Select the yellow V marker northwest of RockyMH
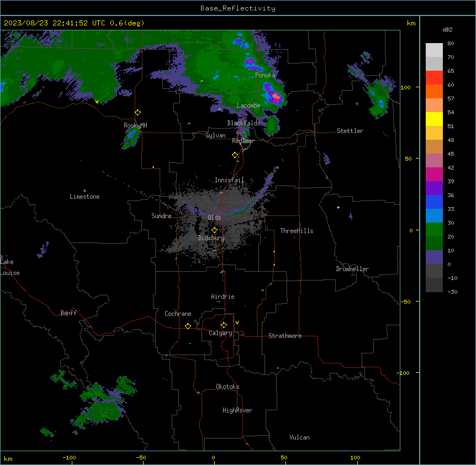The width and height of the screenshot is (476, 465). pos(97,102)
